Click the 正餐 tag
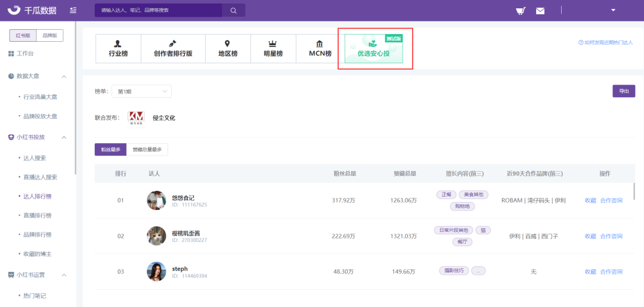Screen dimensions: 644x307 pos(446,194)
